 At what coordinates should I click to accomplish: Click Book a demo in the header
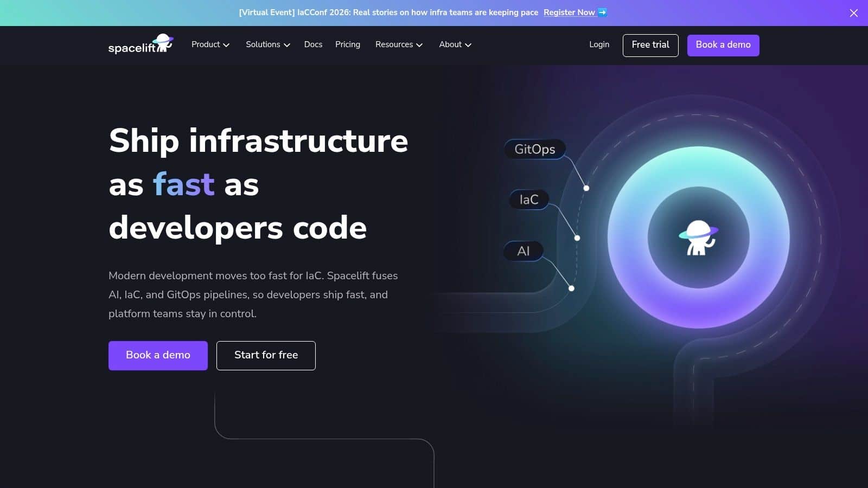tap(723, 46)
